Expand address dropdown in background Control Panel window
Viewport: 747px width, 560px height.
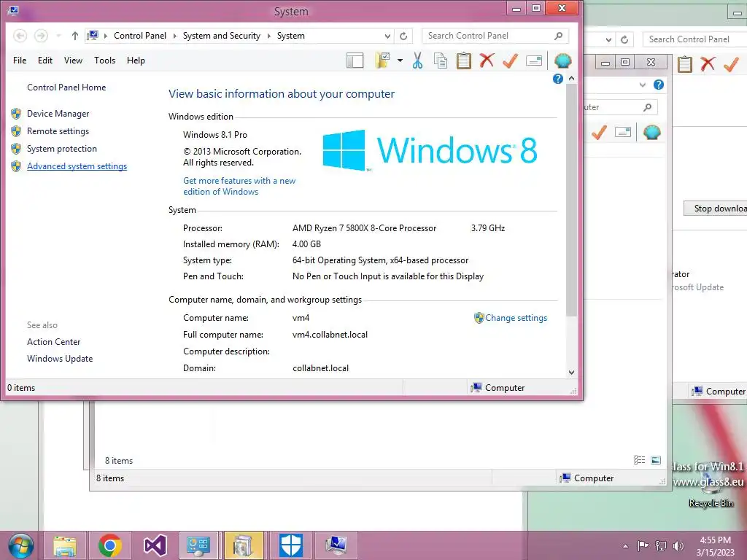[x=608, y=40]
